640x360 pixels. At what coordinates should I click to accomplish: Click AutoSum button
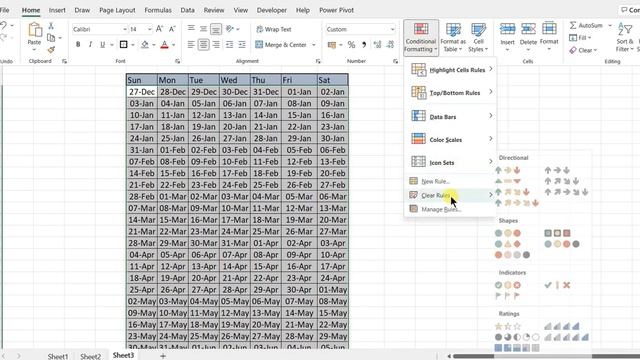coord(586,25)
